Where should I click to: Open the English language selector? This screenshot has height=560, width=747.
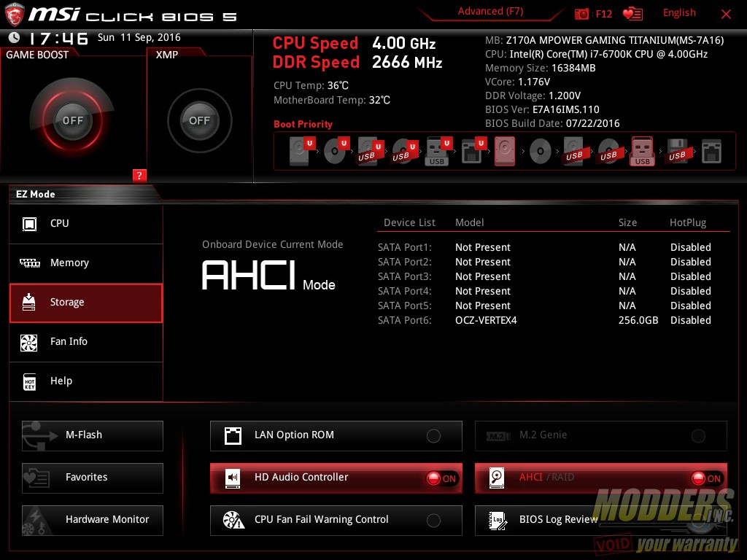click(679, 12)
